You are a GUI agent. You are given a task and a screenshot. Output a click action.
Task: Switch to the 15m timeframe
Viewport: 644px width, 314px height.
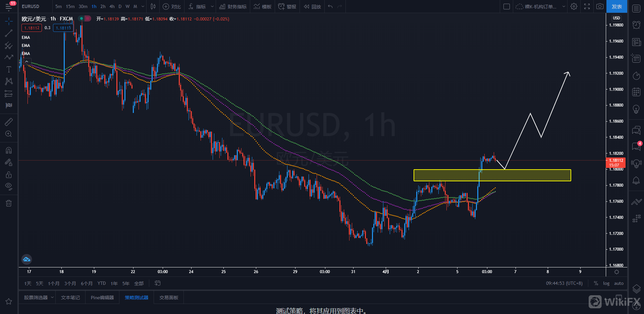[x=70, y=6]
